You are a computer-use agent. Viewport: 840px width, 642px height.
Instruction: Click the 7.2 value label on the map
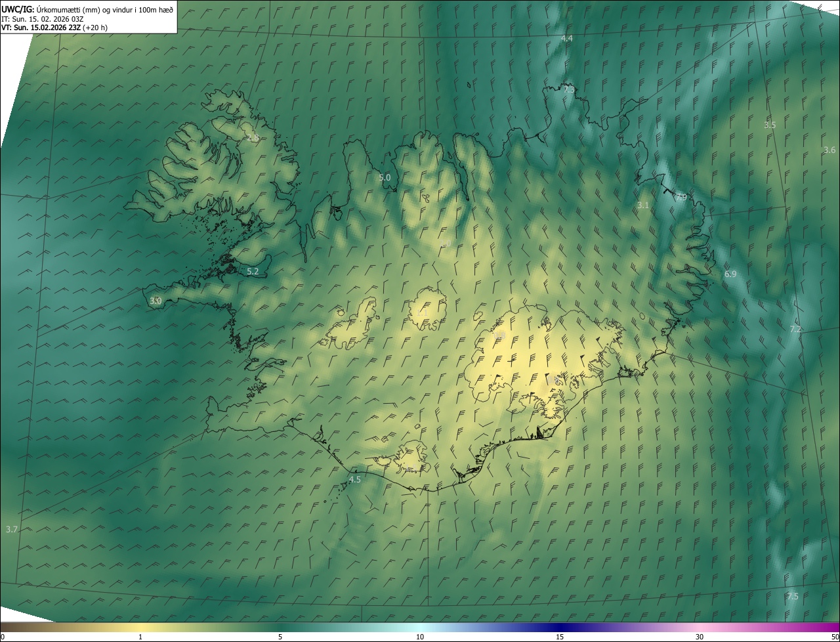pos(795,330)
